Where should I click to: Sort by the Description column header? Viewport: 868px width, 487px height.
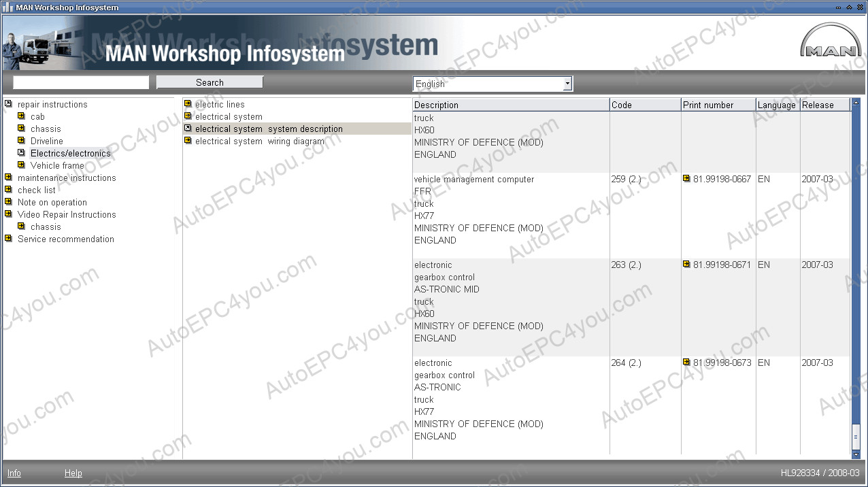510,105
